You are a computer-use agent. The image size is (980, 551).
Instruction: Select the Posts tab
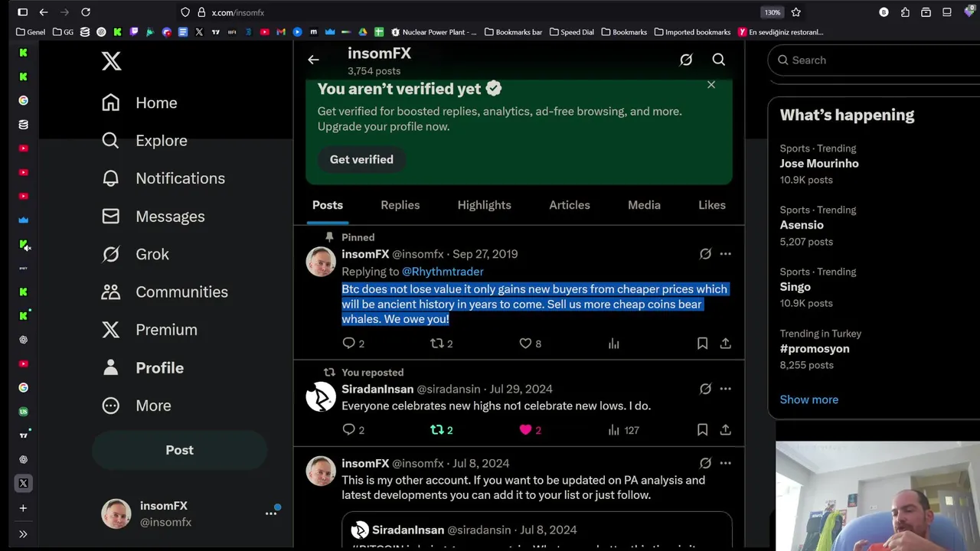(328, 205)
